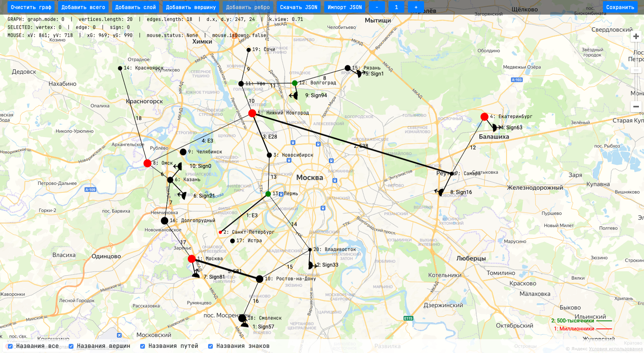The width and height of the screenshot is (644, 353).
Task: Click edge label 1: E3 near Санкт-Петербург
Action: tap(252, 216)
